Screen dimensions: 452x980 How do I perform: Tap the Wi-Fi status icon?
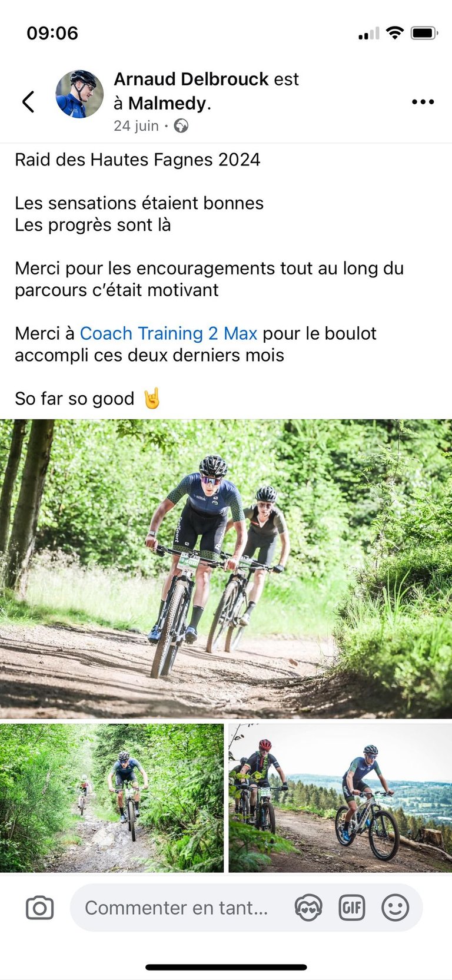[395, 33]
